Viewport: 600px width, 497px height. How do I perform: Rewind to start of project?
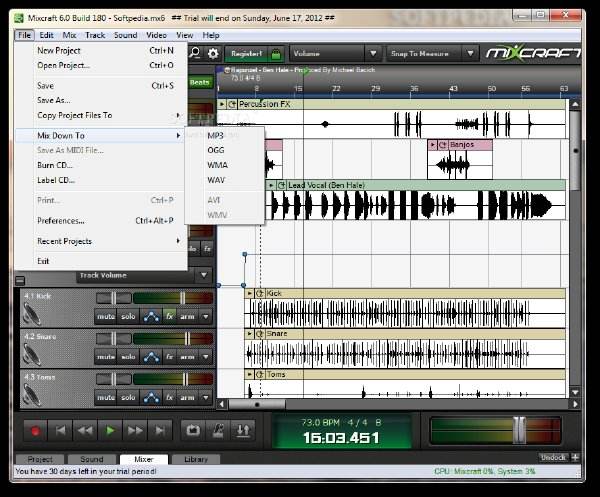[x=60, y=431]
